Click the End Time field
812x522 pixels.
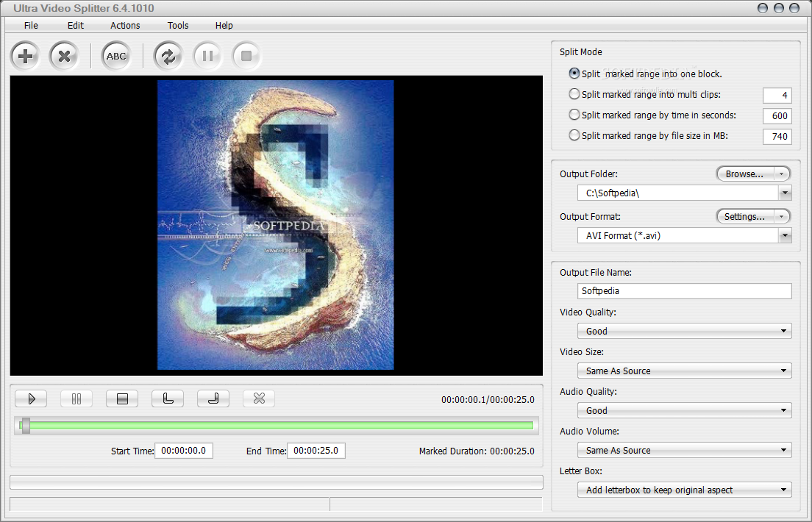pos(316,451)
